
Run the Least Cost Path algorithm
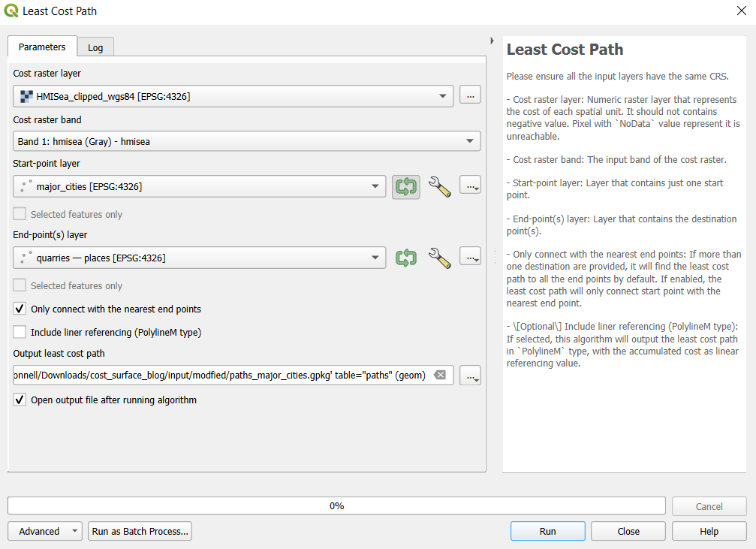pyautogui.click(x=547, y=531)
